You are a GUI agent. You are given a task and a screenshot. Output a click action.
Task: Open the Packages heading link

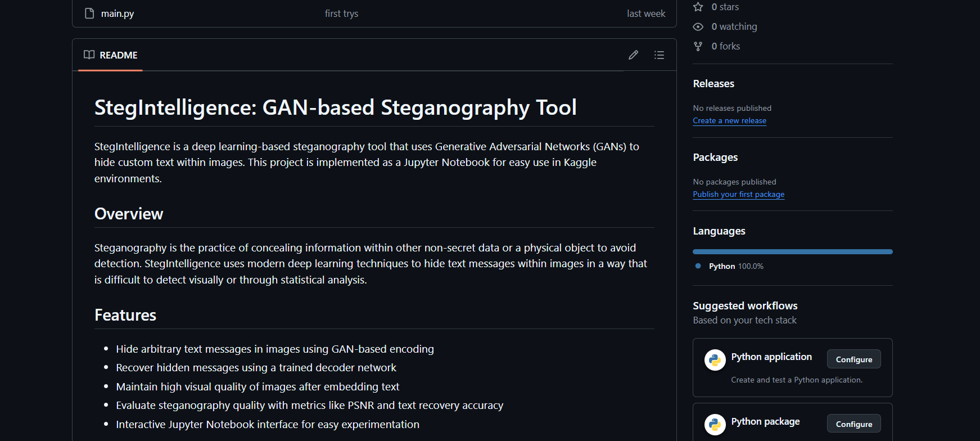715,157
